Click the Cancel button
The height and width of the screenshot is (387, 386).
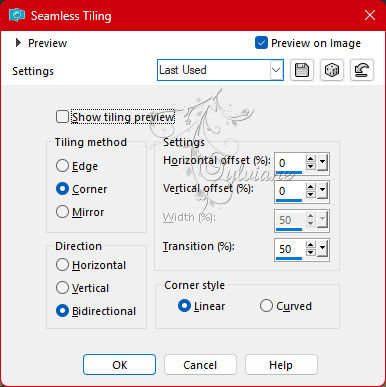(200, 365)
